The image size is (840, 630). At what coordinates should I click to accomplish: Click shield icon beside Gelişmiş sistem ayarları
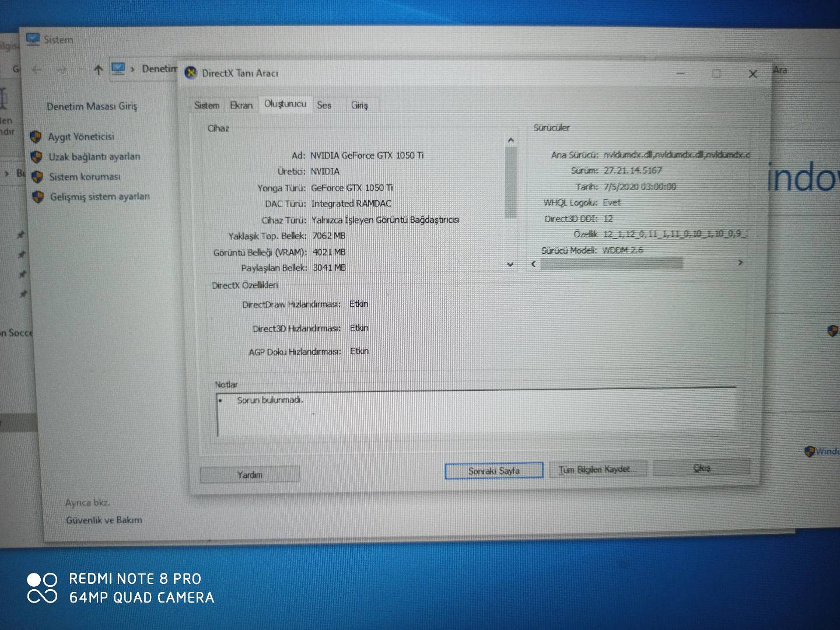tap(38, 197)
